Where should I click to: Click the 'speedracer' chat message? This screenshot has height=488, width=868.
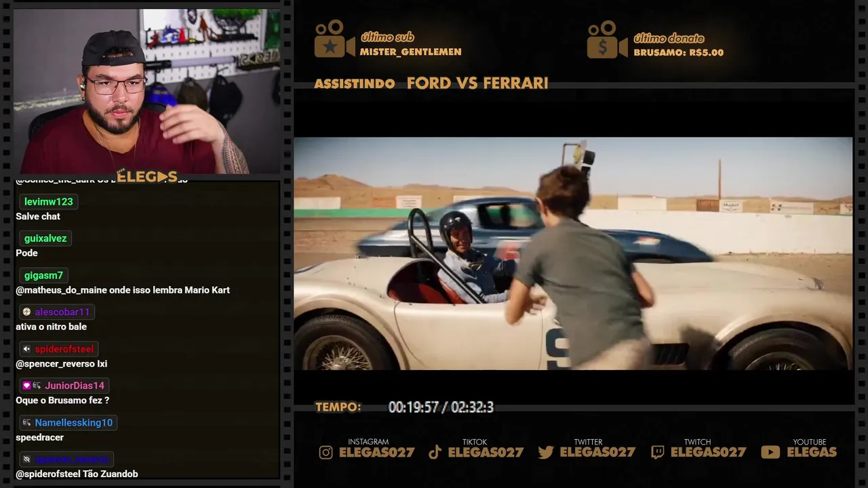39,438
